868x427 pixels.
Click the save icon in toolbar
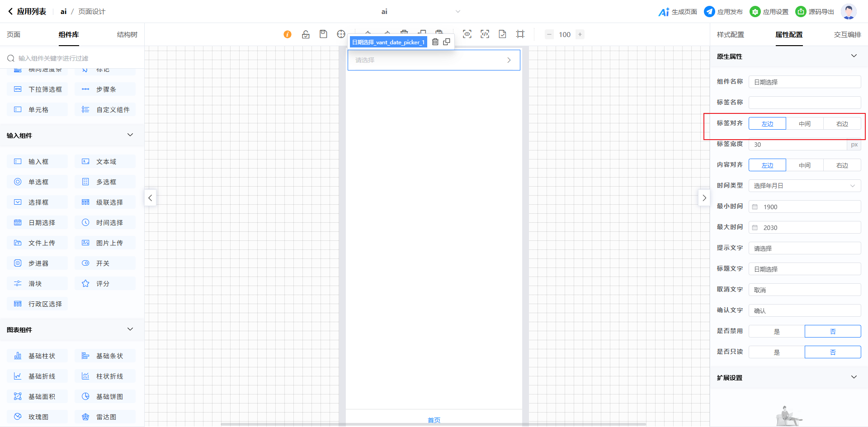(x=323, y=34)
